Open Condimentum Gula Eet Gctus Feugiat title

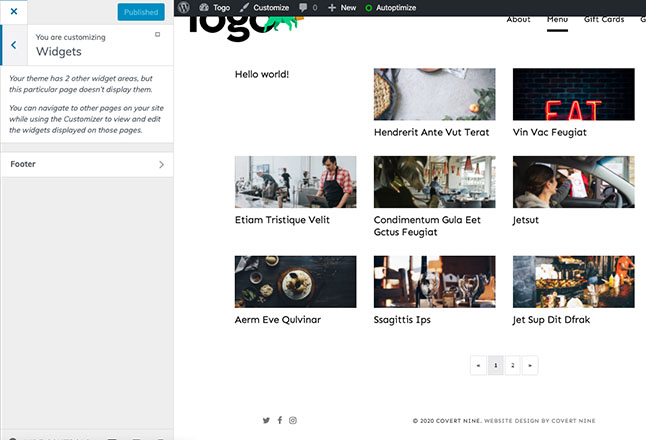pyautogui.click(x=427, y=226)
